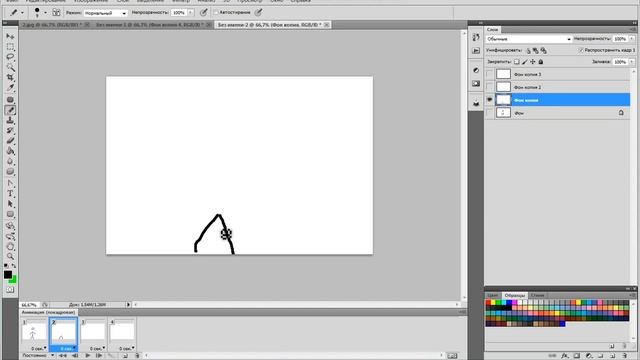Open the collapsed Masks panel icon
Viewport: 640px width, 360px height.
(476, 84)
